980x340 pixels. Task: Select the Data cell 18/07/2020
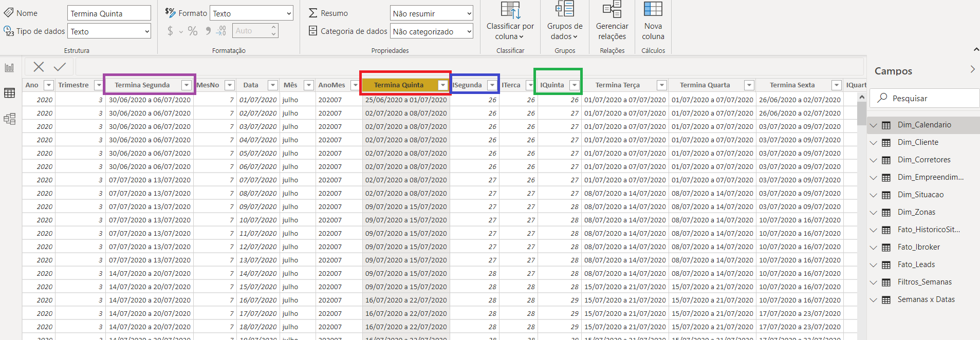click(x=258, y=327)
